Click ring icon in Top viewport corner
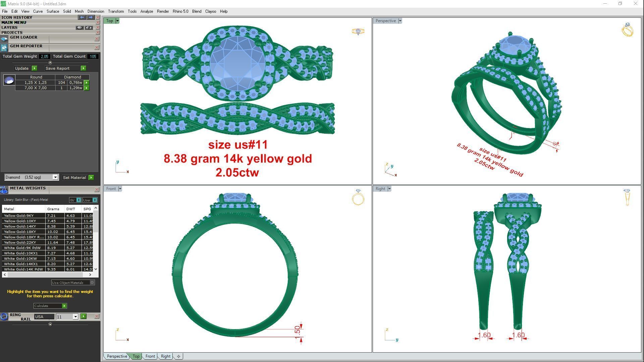This screenshot has width=644, height=362. click(x=358, y=32)
